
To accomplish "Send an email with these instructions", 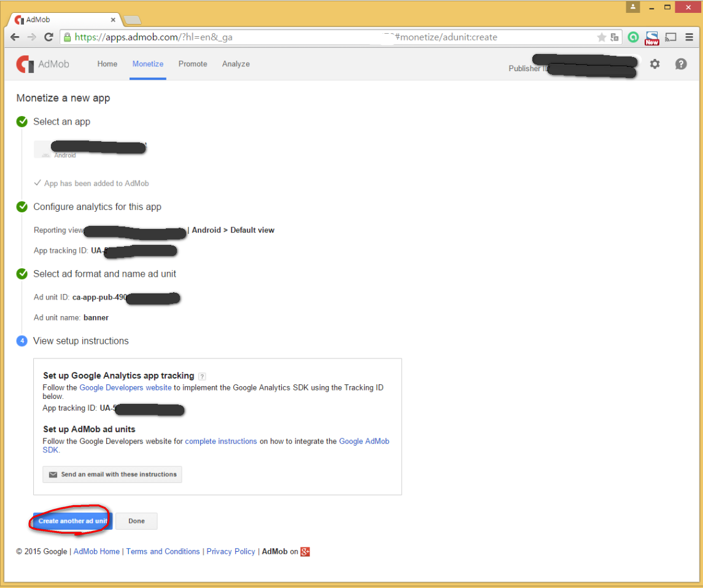I will pos(112,474).
